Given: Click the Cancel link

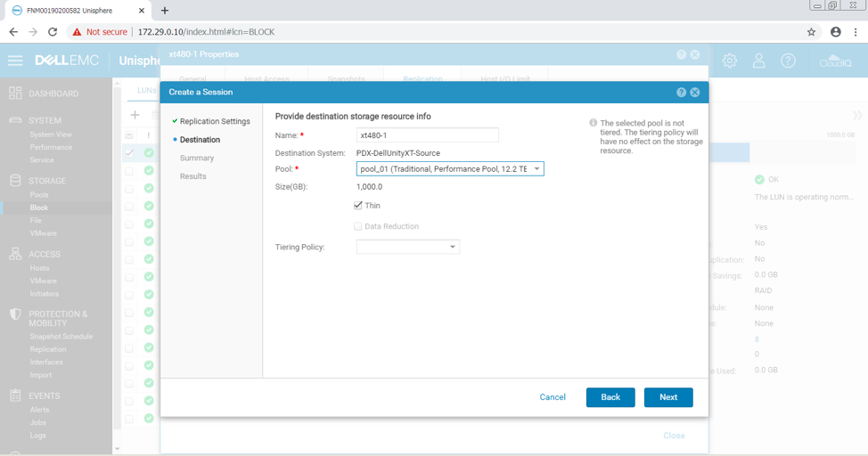Looking at the screenshot, I should pos(553,397).
